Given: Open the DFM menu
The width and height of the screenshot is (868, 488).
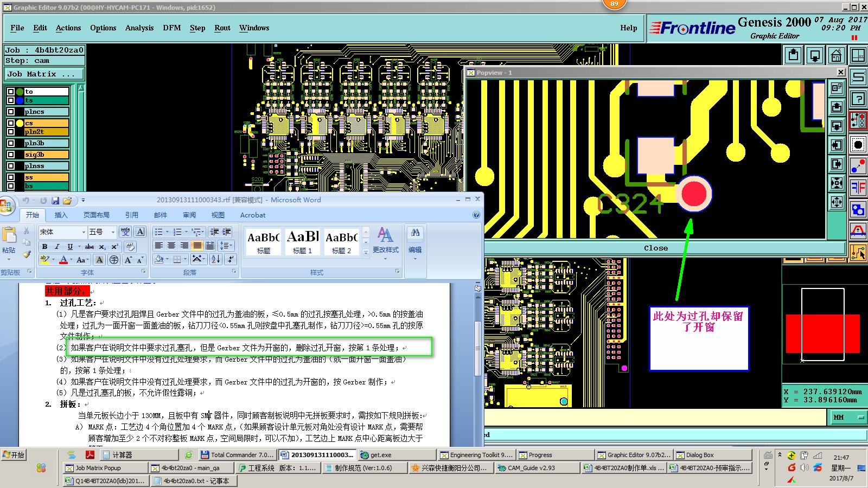Looking at the screenshot, I should coord(172,28).
